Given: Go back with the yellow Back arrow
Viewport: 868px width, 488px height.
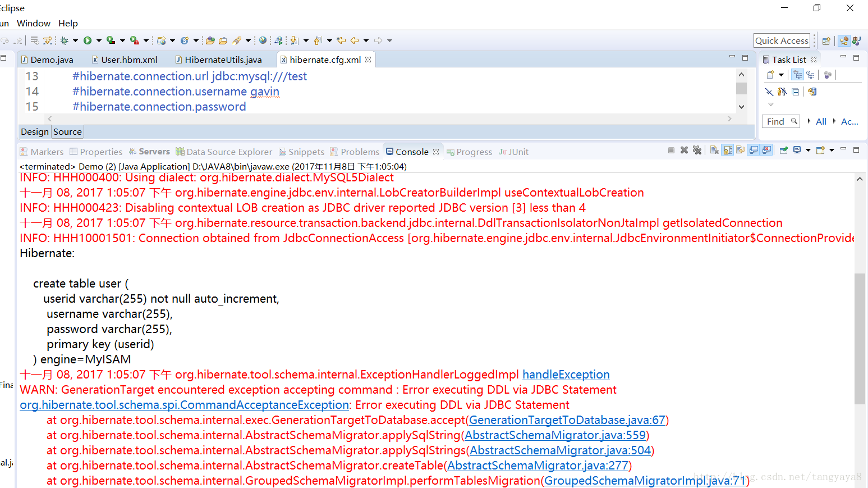Looking at the screenshot, I should pos(355,40).
